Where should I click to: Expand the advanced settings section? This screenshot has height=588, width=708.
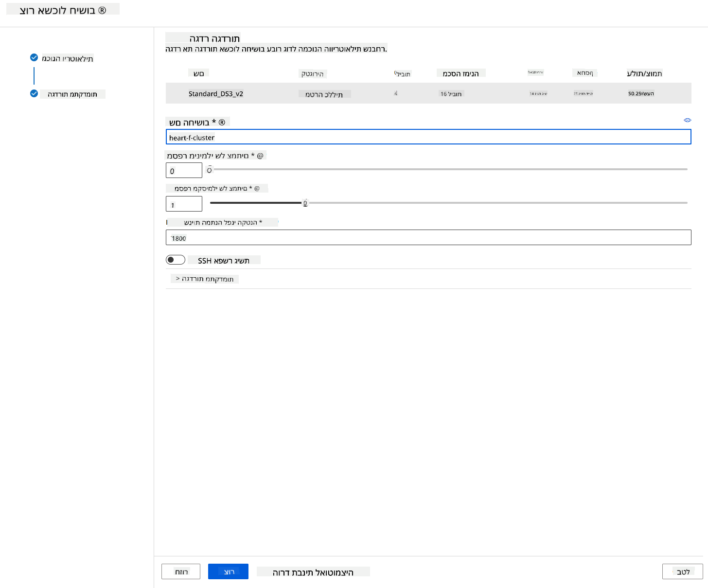(205, 279)
